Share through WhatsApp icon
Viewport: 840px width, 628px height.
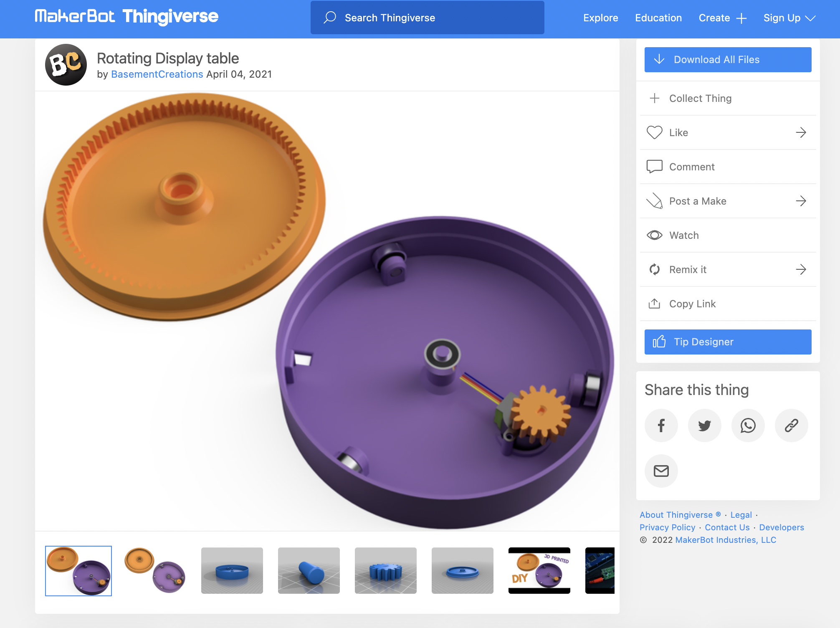(x=748, y=425)
